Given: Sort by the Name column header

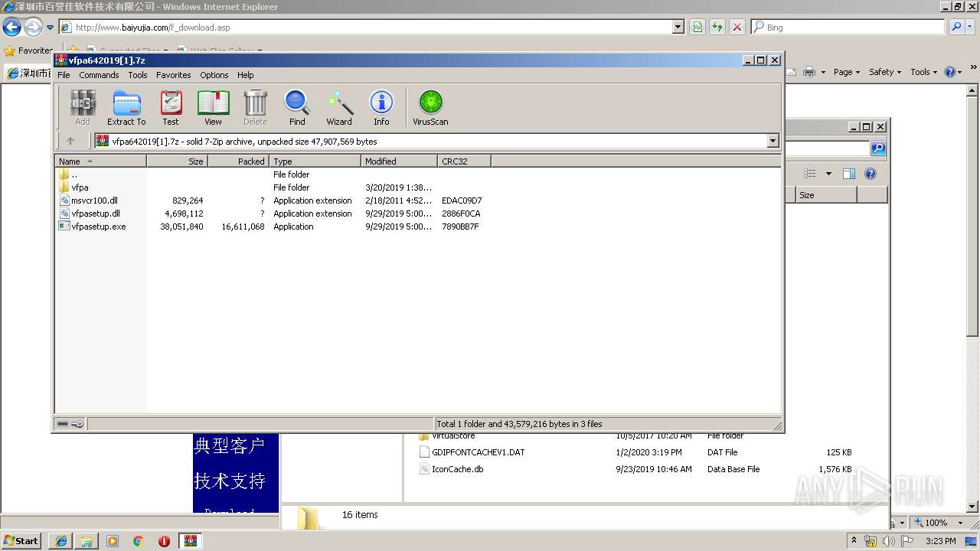Looking at the screenshot, I should point(100,161).
